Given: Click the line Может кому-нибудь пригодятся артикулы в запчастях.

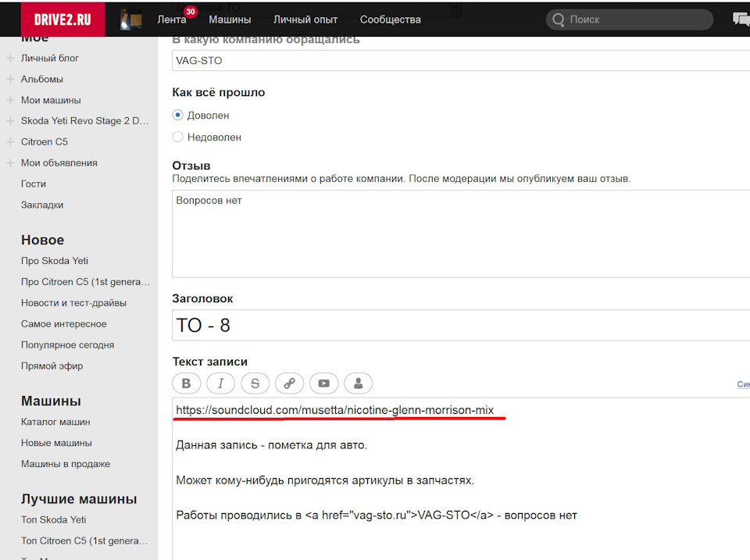Looking at the screenshot, I should coord(325,480).
